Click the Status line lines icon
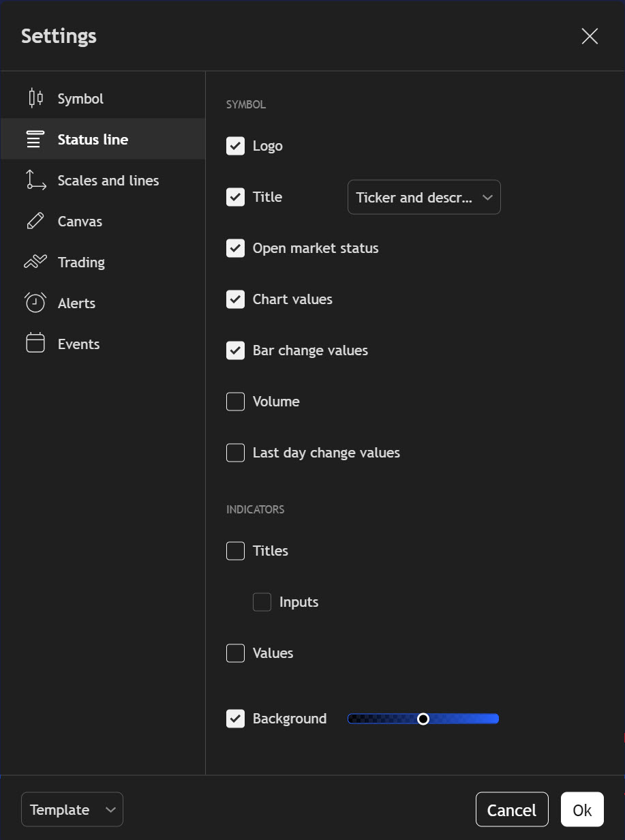625x840 pixels. [35, 140]
